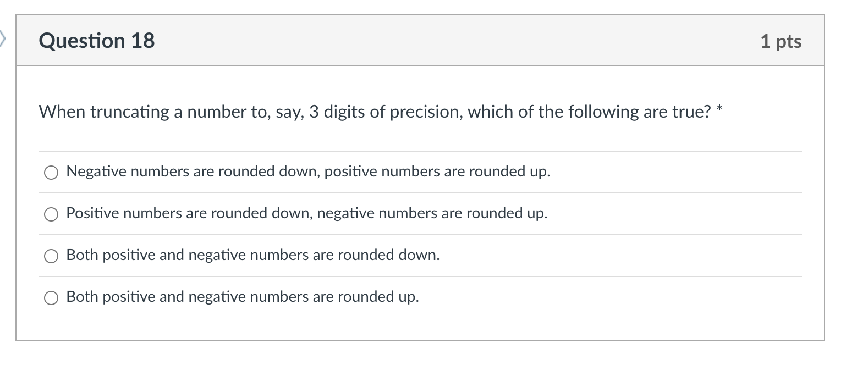
Task: Click the row containing "rounded up" for both signs
Action: 242,297
